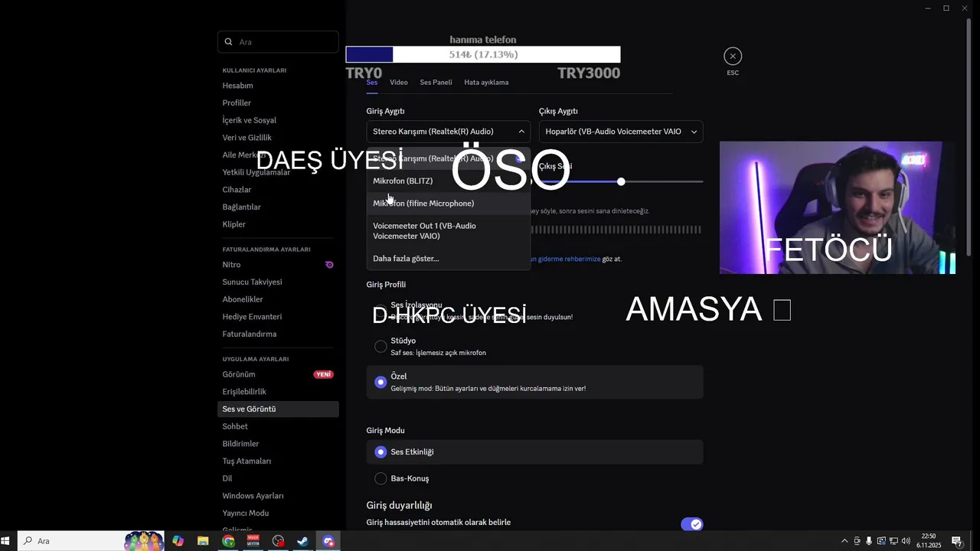Switch to the Ses Paneli tab
980x551 pixels.
tap(436, 82)
